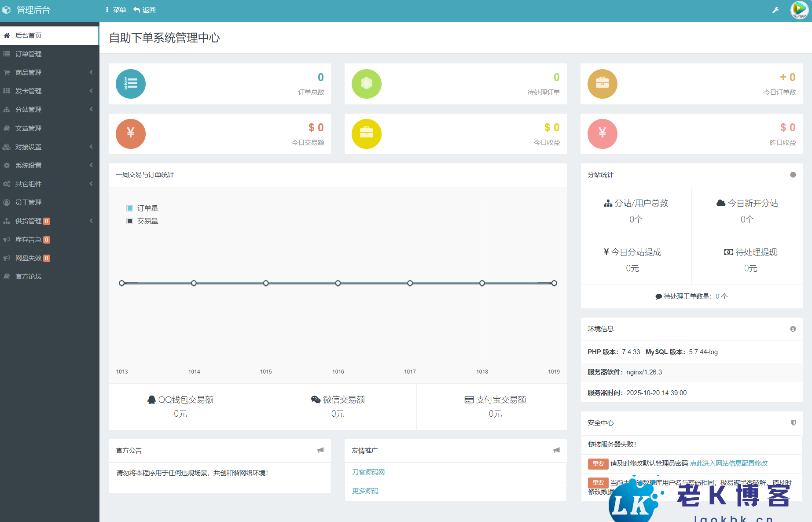Click the teal order list icon

131,84
